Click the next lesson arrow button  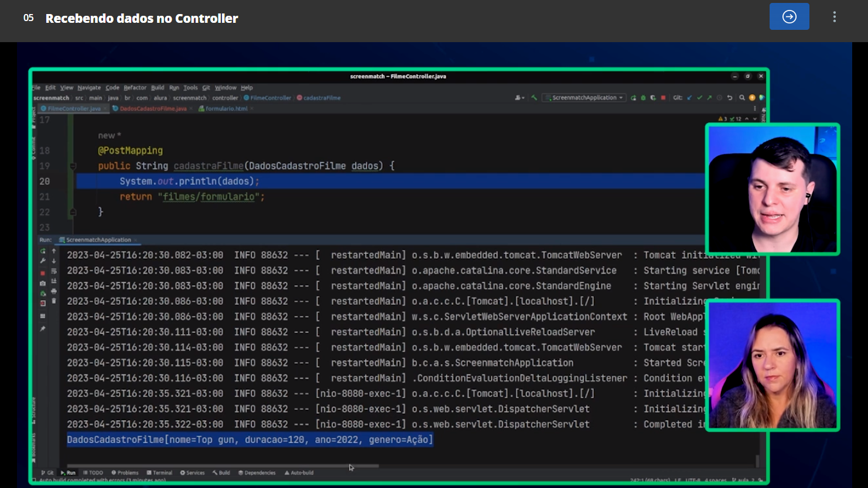coord(789,16)
